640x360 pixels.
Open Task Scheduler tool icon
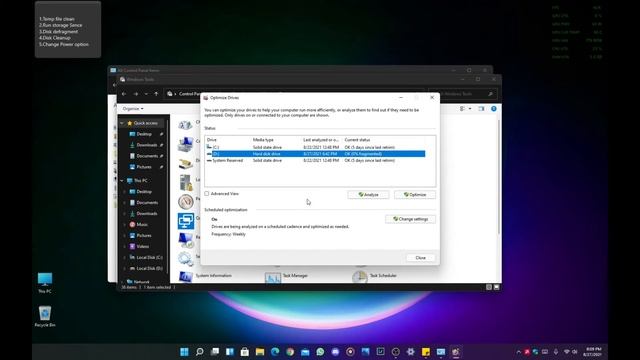coord(360,277)
